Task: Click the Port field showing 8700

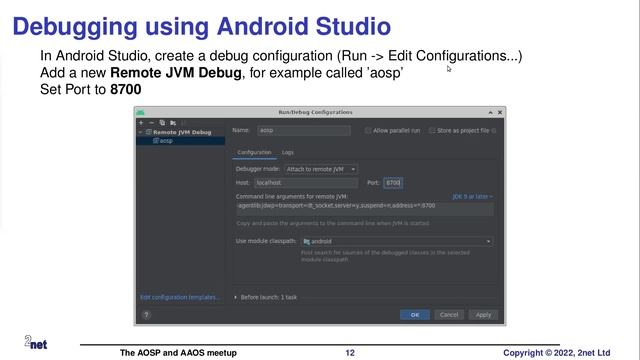Action: [393, 183]
